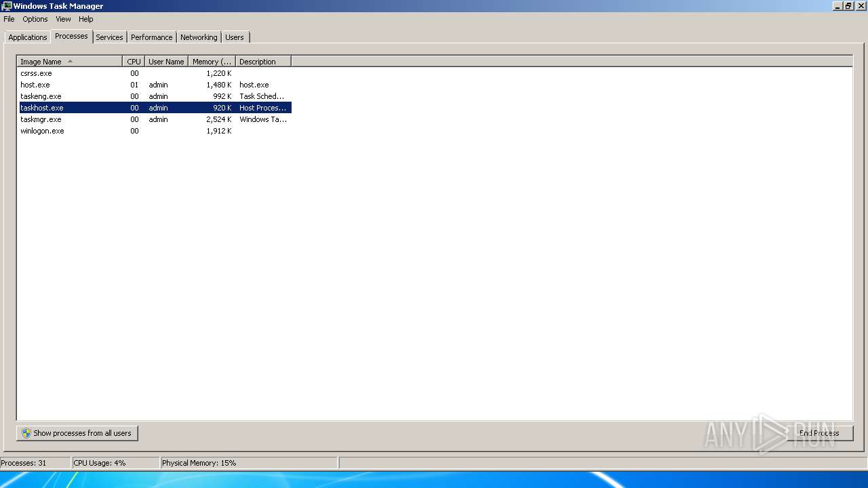Click the Host Proces... description cell

263,108
